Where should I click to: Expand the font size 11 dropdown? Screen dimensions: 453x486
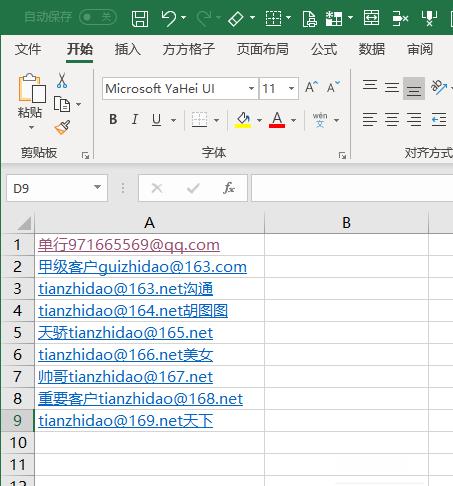[x=291, y=89]
